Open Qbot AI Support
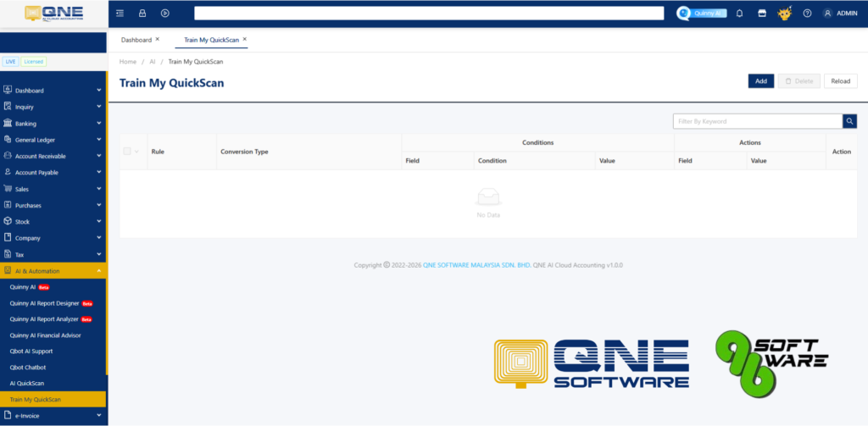This screenshot has height=426, width=868. point(31,351)
